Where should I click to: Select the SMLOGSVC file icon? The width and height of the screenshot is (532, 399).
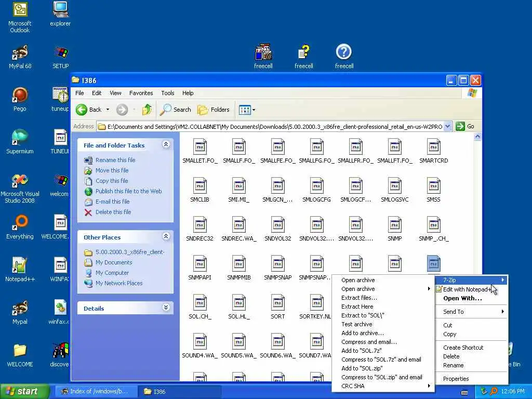coord(395,185)
